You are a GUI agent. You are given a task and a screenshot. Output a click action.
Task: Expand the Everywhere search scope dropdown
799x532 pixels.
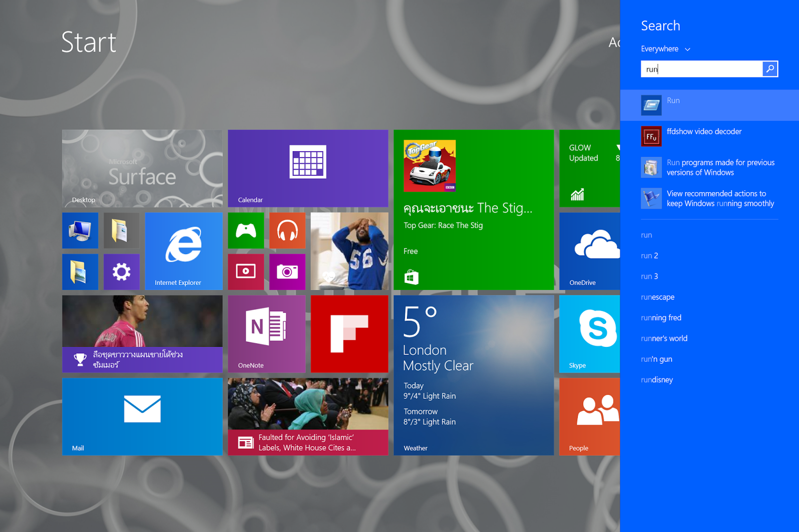click(x=666, y=49)
